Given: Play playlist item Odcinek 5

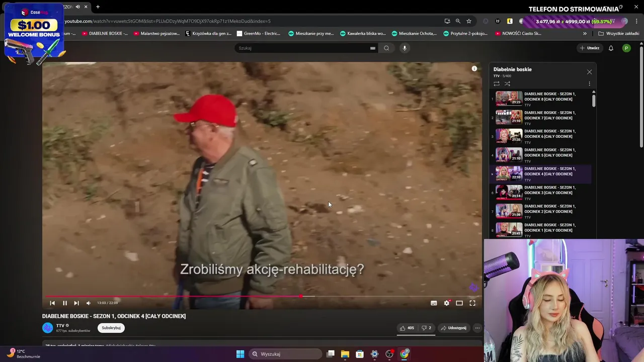Looking at the screenshot, I should click(x=541, y=154).
